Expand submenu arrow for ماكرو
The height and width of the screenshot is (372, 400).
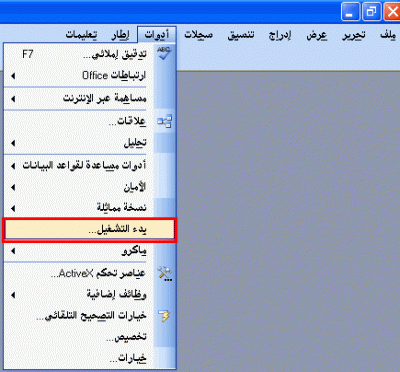pos(13,251)
